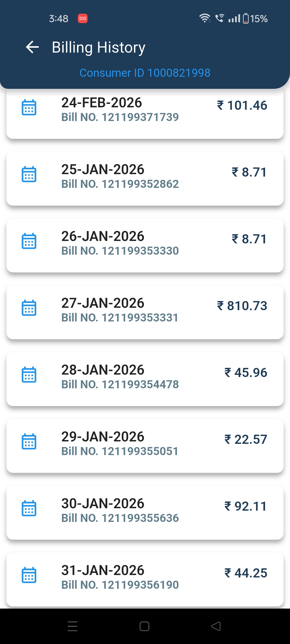Open bill number 121199371739
This screenshot has width=290, height=644.
pyautogui.click(x=120, y=117)
